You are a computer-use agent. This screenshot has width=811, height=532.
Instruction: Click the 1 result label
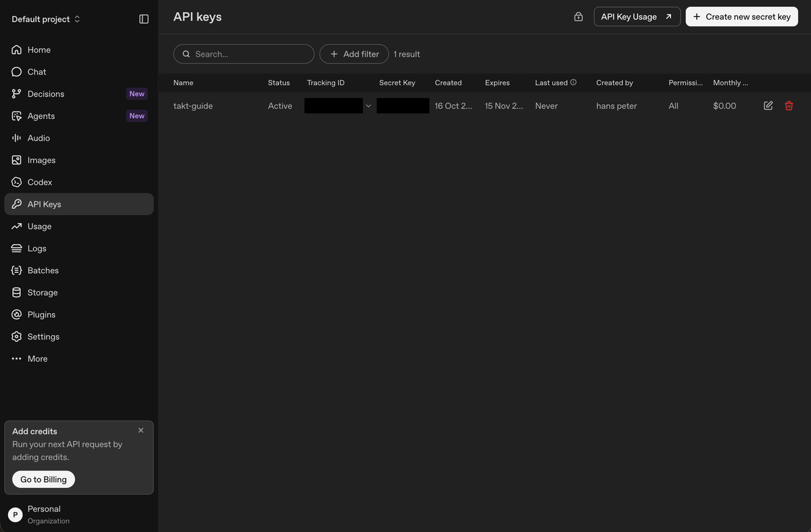coord(407,54)
